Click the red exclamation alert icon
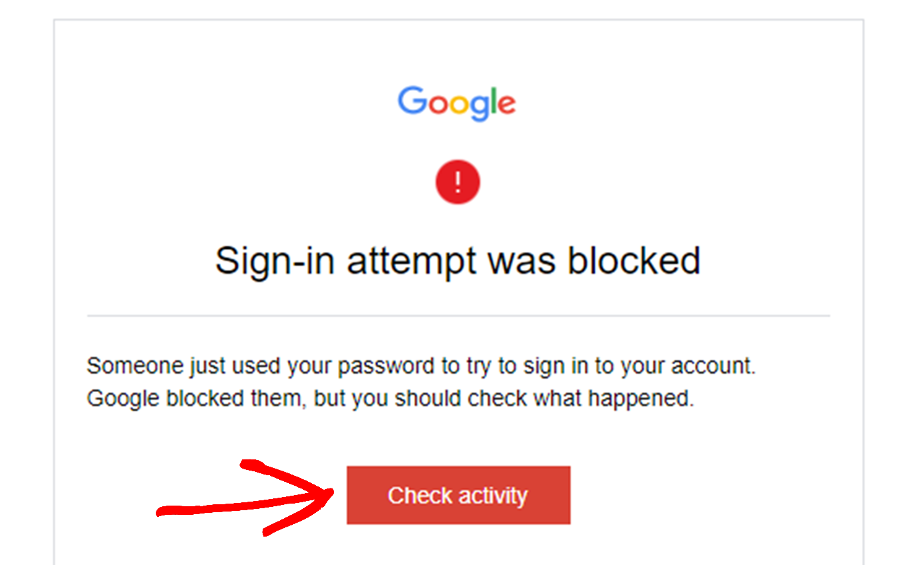The image size is (924, 565). pyautogui.click(x=457, y=182)
